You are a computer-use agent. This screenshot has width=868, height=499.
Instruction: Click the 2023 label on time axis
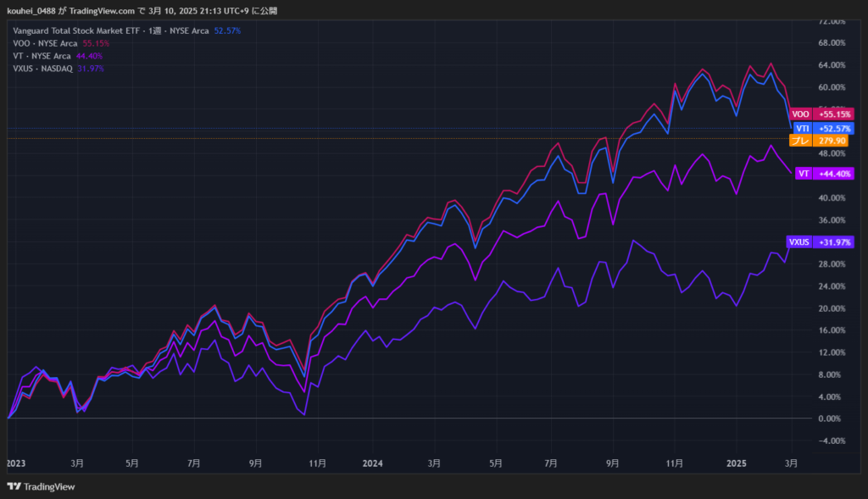[16, 463]
